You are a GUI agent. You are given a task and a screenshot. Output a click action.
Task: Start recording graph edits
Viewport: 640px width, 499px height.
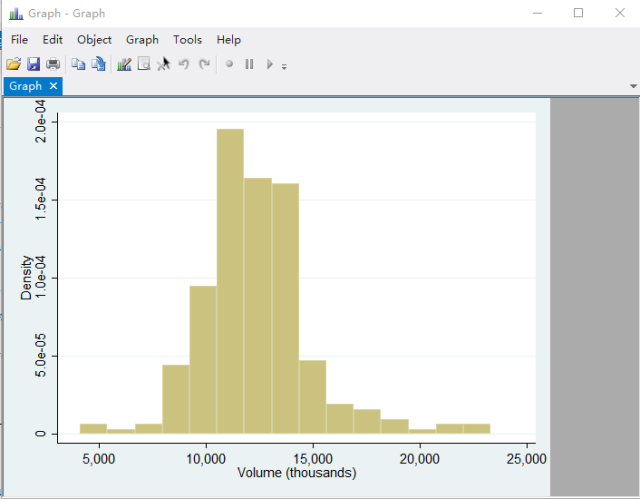pos(229,64)
